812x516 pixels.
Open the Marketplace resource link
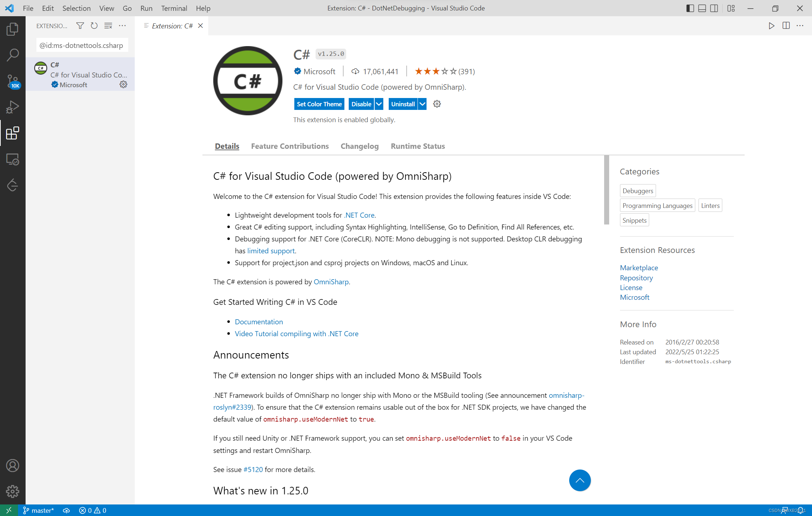pos(639,268)
